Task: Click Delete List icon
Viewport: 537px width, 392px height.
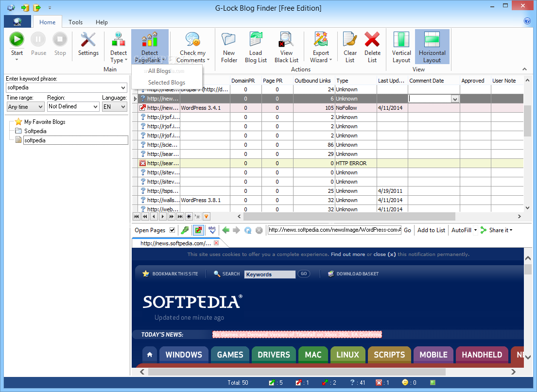Action: click(x=372, y=40)
